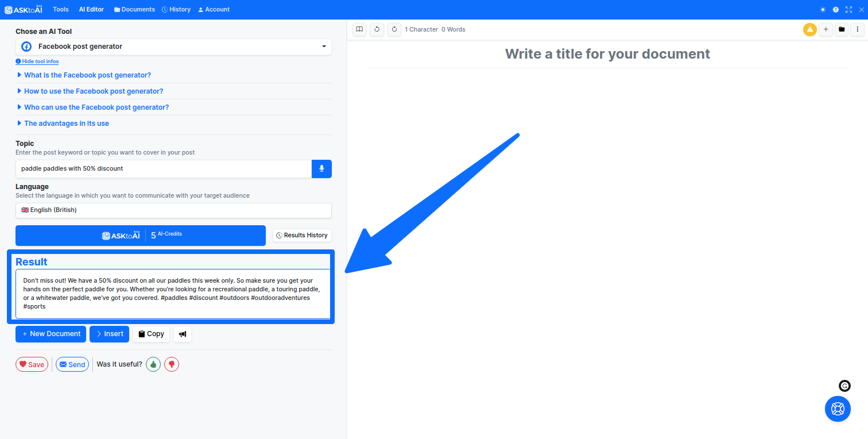Go to the History menu item

coord(176,9)
